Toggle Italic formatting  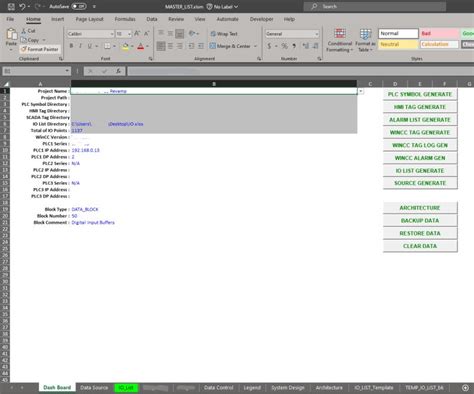click(80, 46)
